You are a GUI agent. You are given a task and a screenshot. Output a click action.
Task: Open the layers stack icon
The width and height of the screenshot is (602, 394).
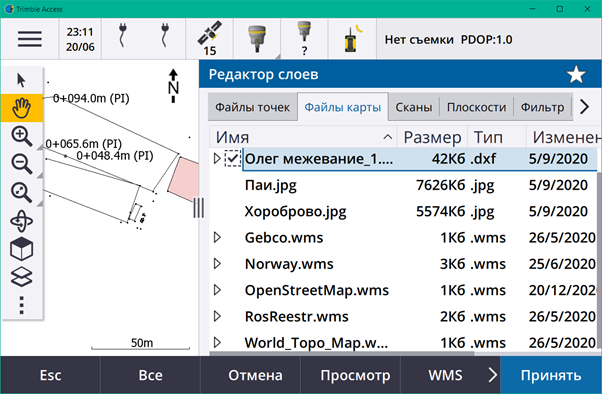pos(22,276)
